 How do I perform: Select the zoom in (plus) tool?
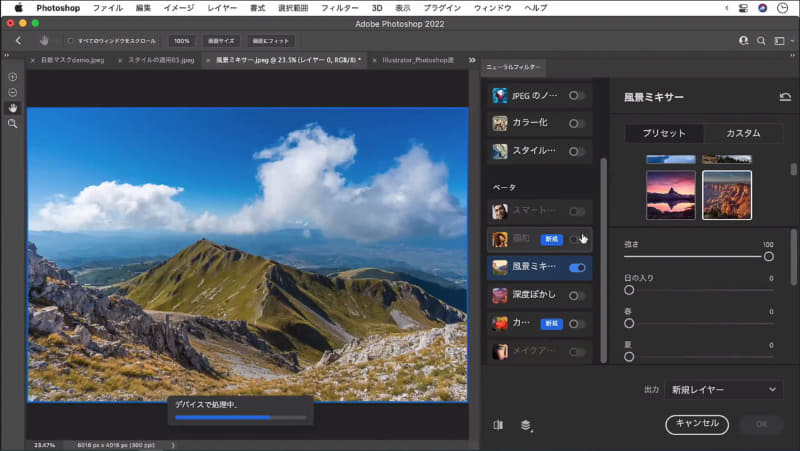12,77
